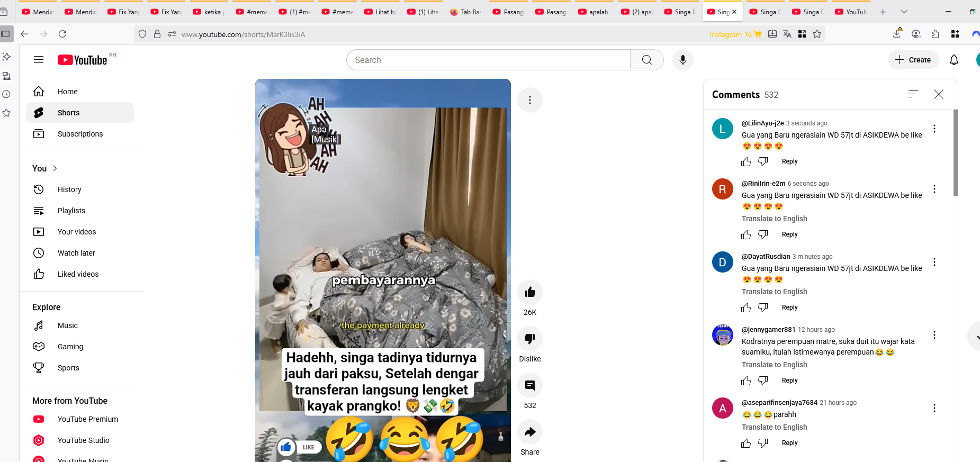Like @RiniIrin-e2m's comment
Screen dimensions: 980x462
click(746, 234)
